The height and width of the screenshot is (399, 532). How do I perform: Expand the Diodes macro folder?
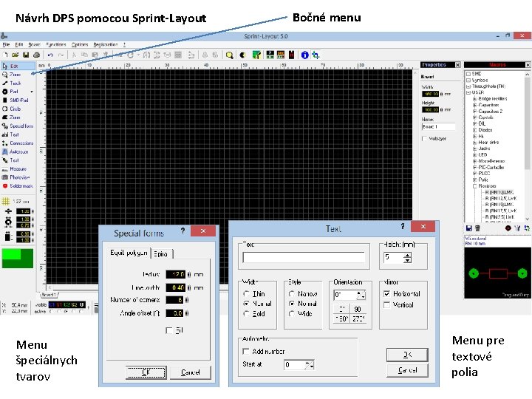pos(475,130)
